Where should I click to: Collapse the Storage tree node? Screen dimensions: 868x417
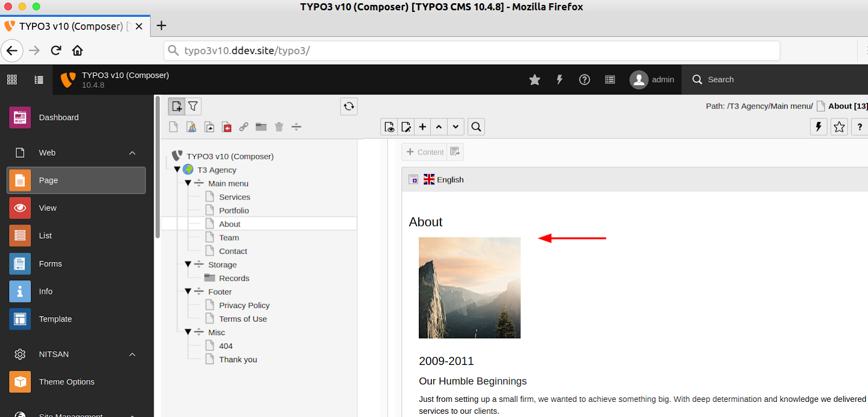point(188,265)
